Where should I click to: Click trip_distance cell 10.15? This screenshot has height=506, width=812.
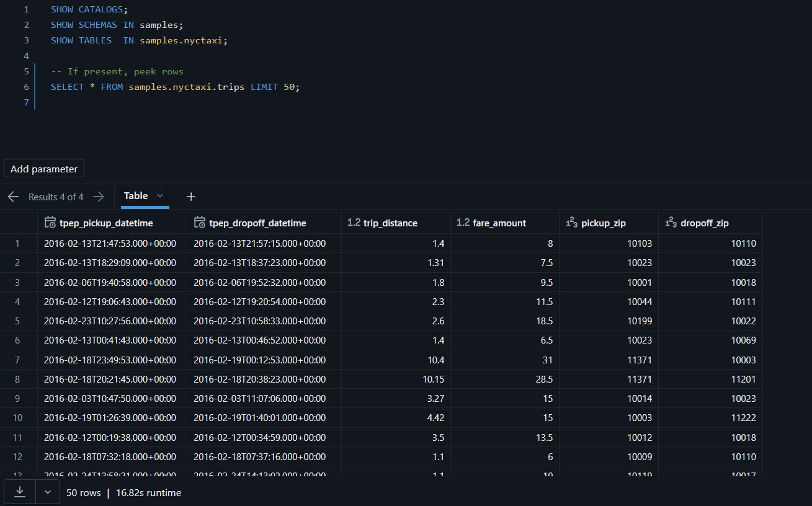point(396,379)
